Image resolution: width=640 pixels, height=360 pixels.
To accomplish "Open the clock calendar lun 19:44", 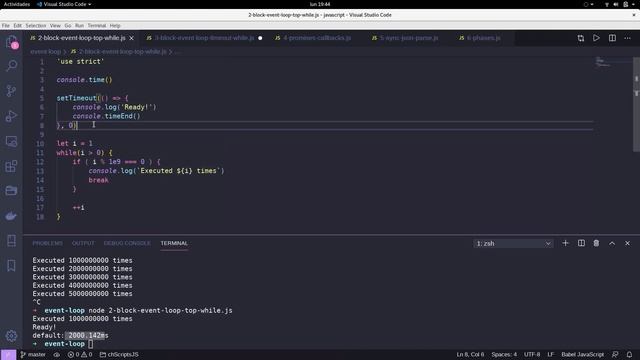I will coord(320,4).
